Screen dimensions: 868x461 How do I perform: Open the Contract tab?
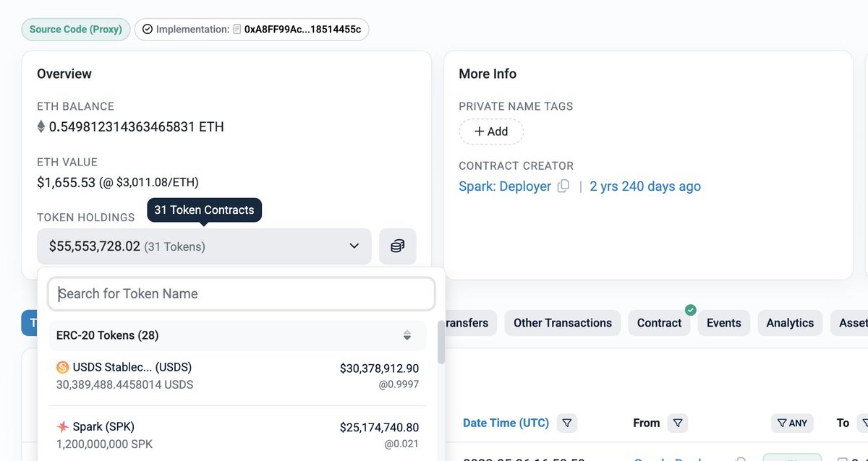[x=659, y=323]
